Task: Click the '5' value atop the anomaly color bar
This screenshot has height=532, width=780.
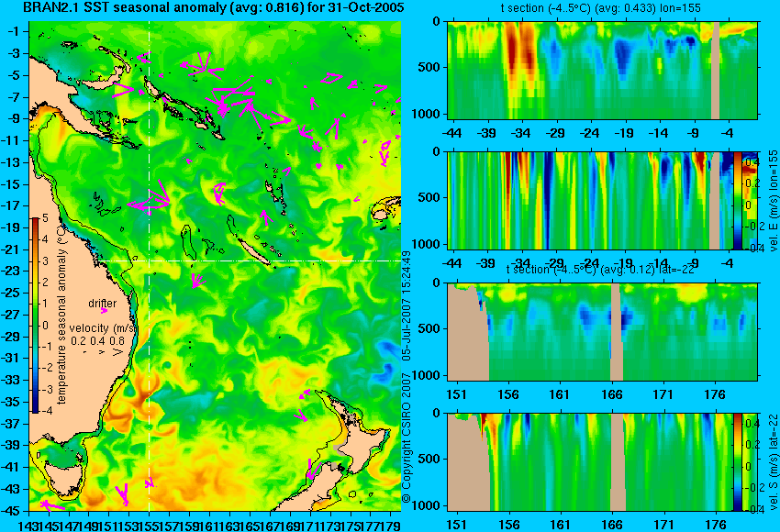Action: click(45, 217)
